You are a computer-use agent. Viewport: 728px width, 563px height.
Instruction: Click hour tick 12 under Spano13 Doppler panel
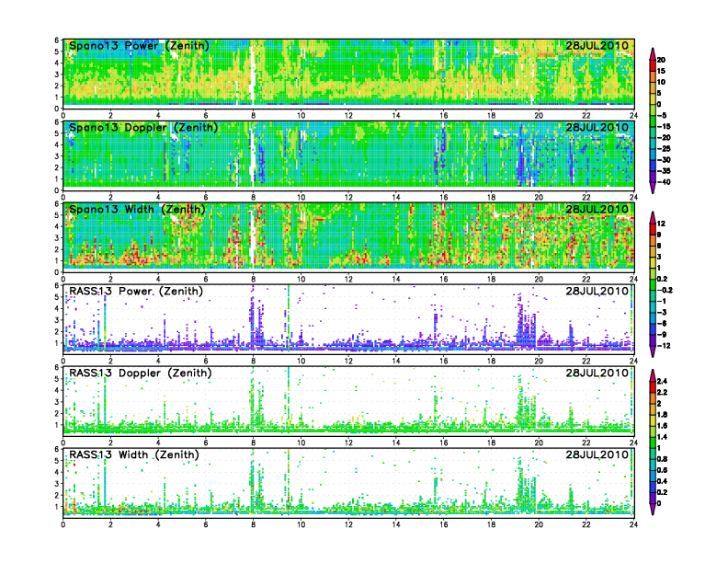pyautogui.click(x=348, y=198)
